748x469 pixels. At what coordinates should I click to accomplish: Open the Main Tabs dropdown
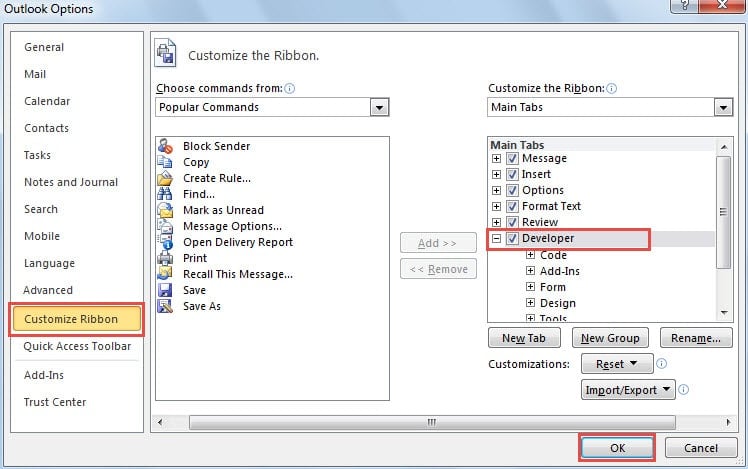[x=723, y=107]
